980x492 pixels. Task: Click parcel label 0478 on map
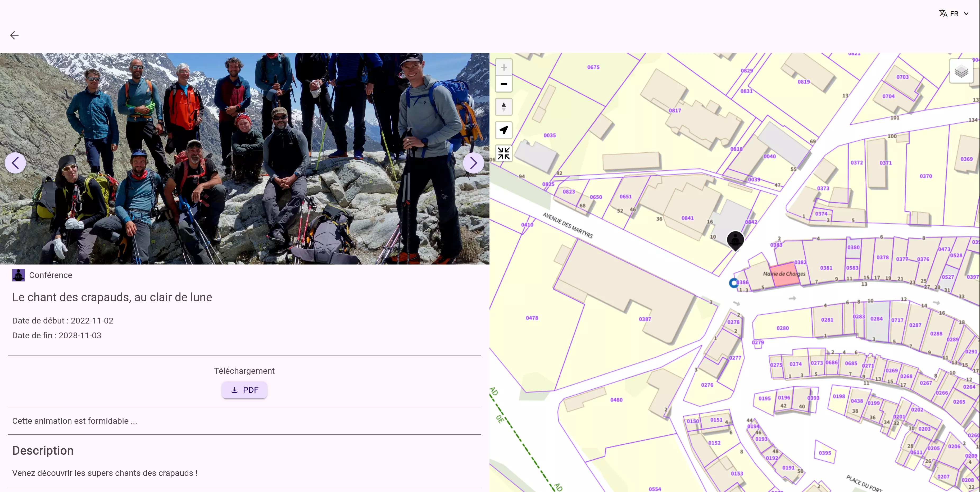tap(532, 318)
